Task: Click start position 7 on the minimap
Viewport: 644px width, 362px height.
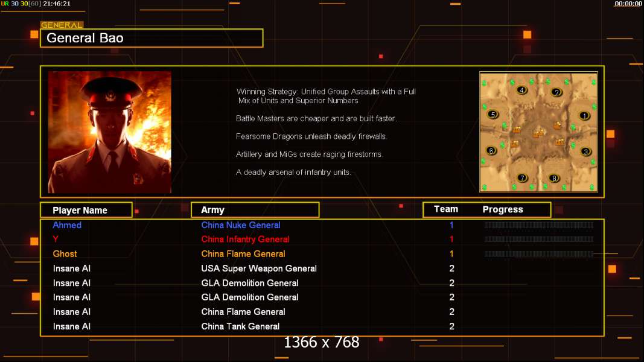Action: coord(522,178)
